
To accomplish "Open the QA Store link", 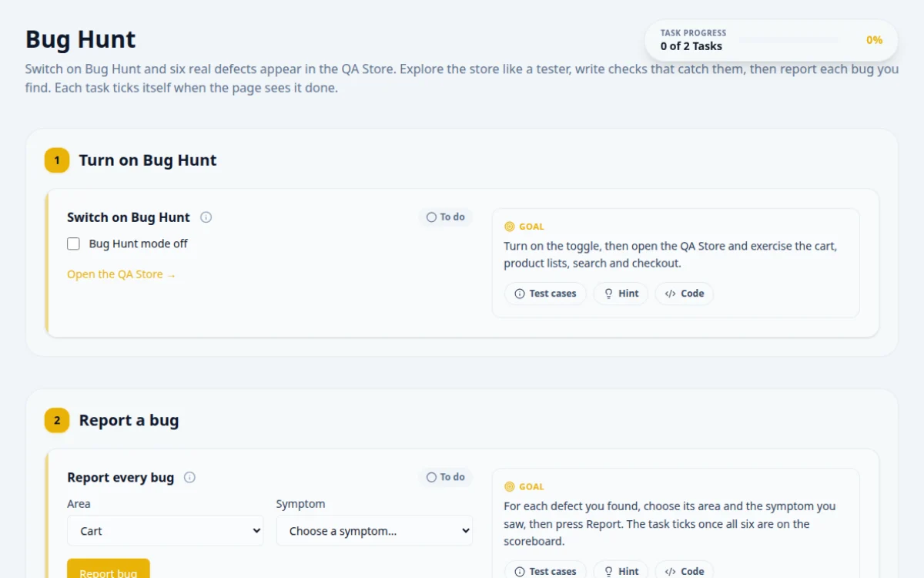I will [122, 274].
